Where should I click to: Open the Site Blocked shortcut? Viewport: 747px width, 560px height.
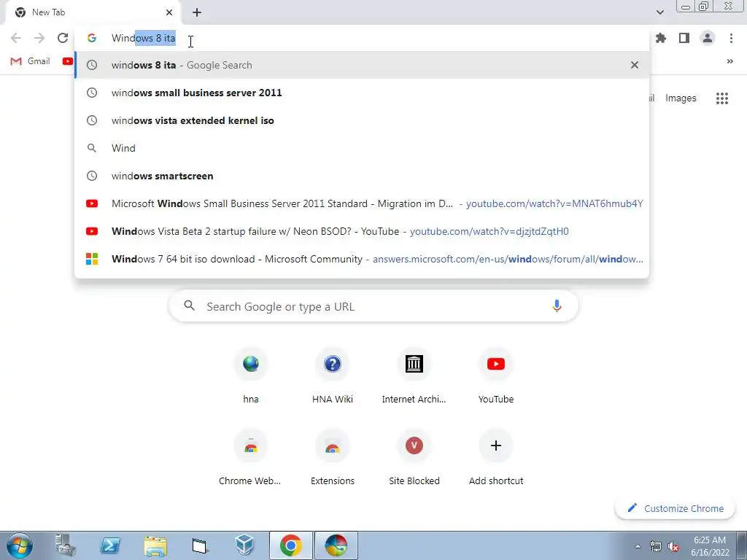click(x=414, y=458)
